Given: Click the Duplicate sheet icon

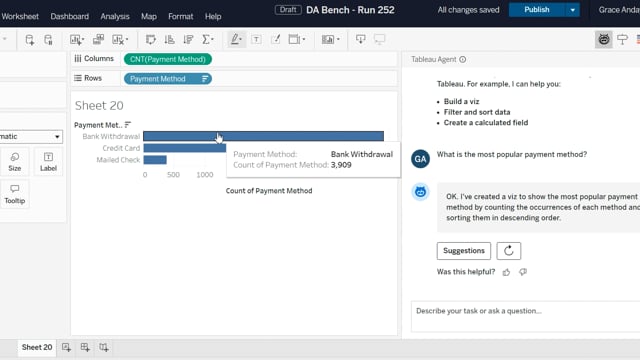Looking at the screenshot, I should tap(98, 40).
